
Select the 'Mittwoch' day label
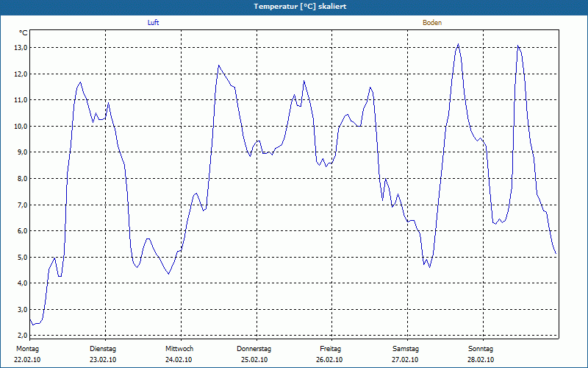point(179,349)
